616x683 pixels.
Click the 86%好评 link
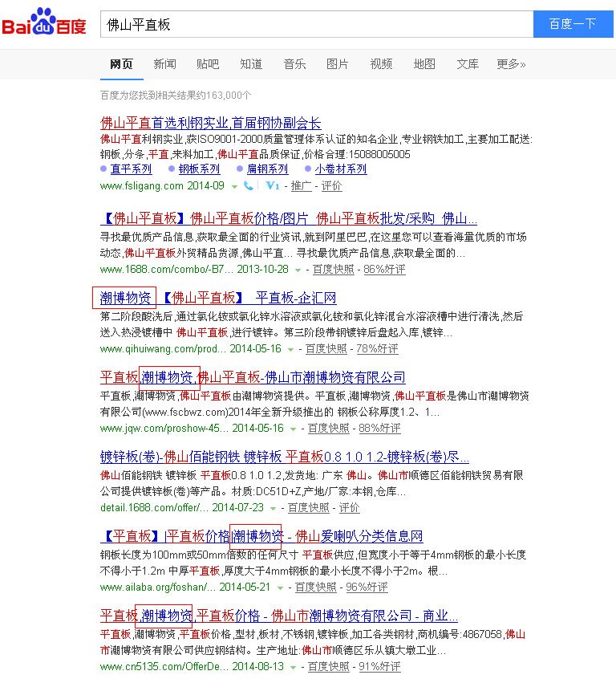point(384,269)
